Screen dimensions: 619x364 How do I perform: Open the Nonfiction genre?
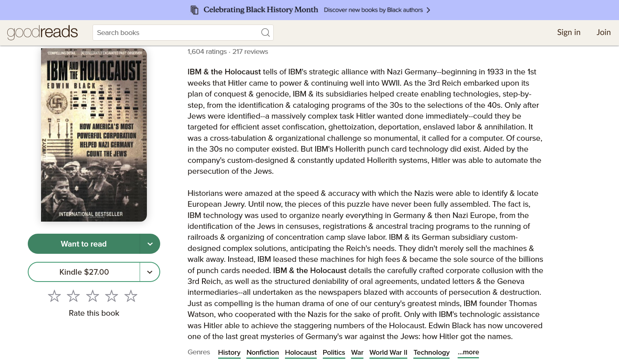click(262, 353)
